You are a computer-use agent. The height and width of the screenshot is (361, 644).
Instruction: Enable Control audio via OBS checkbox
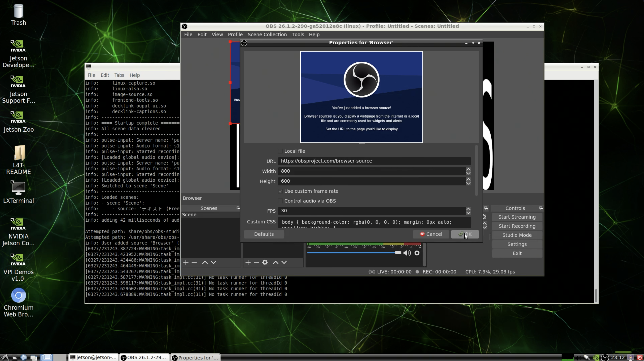[280, 201]
